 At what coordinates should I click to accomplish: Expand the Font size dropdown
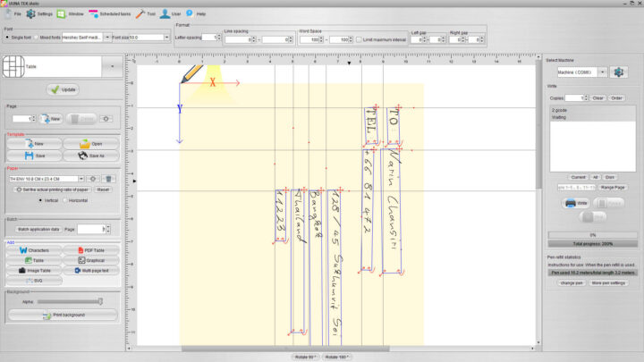pyautogui.click(x=166, y=38)
